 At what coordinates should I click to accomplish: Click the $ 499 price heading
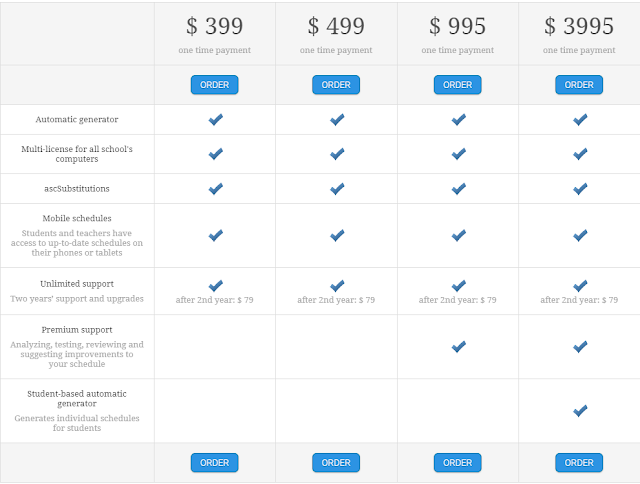tap(336, 26)
